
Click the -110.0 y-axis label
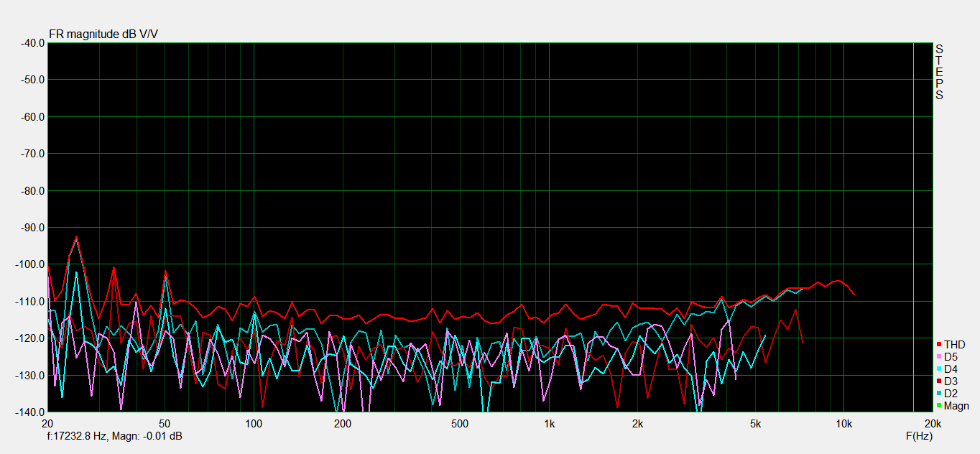pos(29,302)
